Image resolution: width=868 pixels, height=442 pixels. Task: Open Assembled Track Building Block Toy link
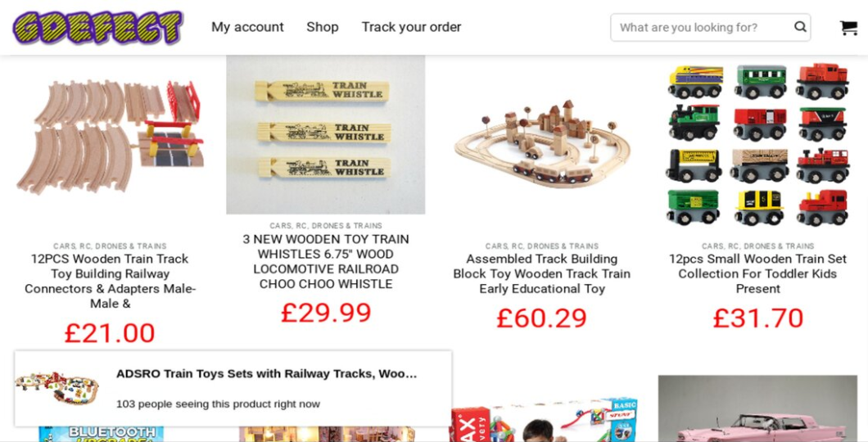click(x=541, y=274)
